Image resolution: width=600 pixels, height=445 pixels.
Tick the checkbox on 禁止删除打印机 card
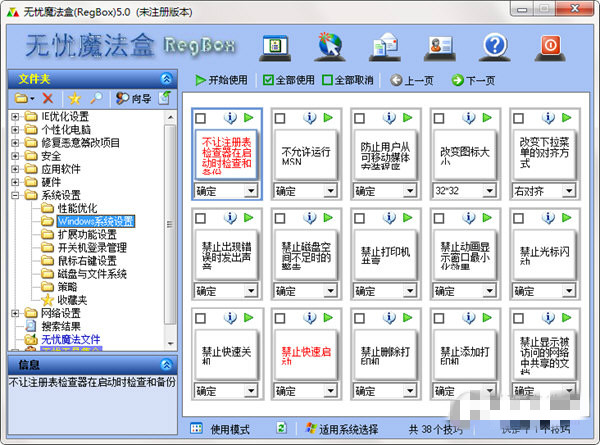click(359, 318)
